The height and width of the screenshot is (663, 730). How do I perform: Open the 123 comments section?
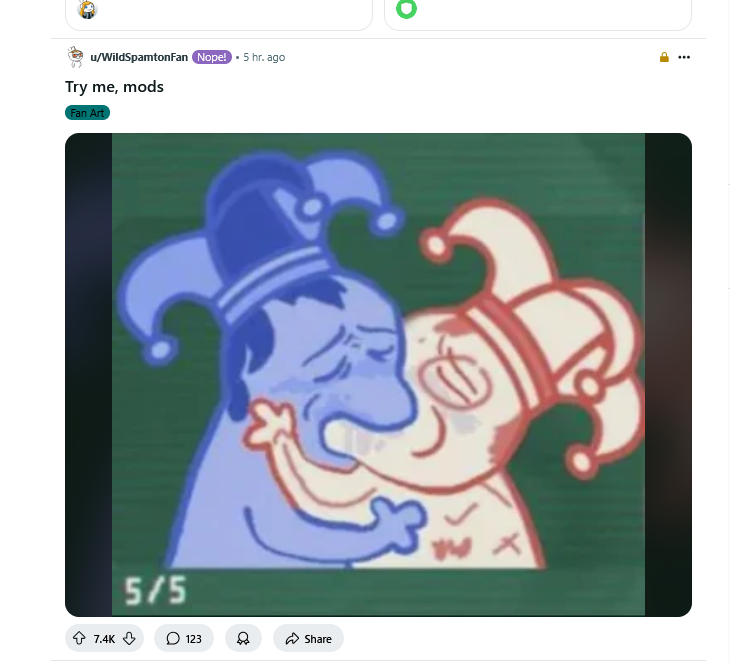pyautogui.click(x=184, y=638)
